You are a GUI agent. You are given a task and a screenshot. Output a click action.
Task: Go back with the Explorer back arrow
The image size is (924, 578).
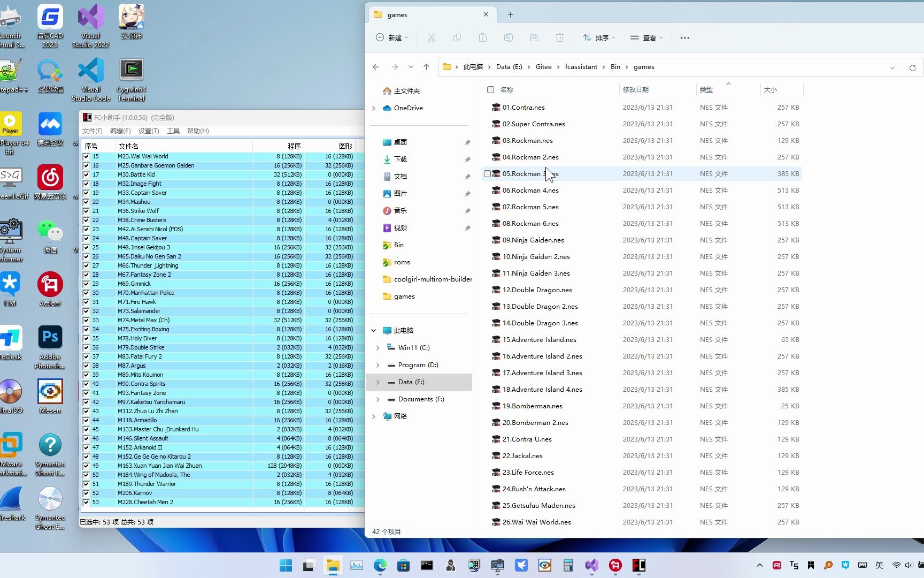tap(376, 67)
